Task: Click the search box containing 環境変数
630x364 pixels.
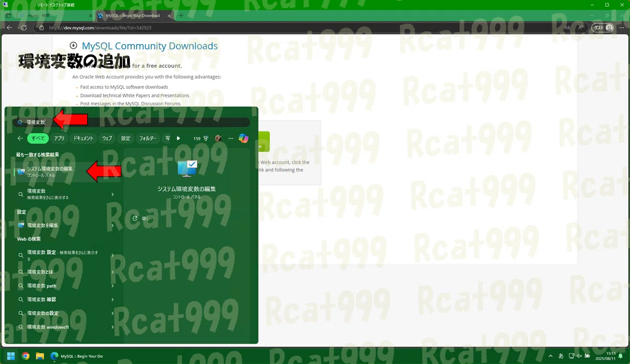Action: coord(131,122)
